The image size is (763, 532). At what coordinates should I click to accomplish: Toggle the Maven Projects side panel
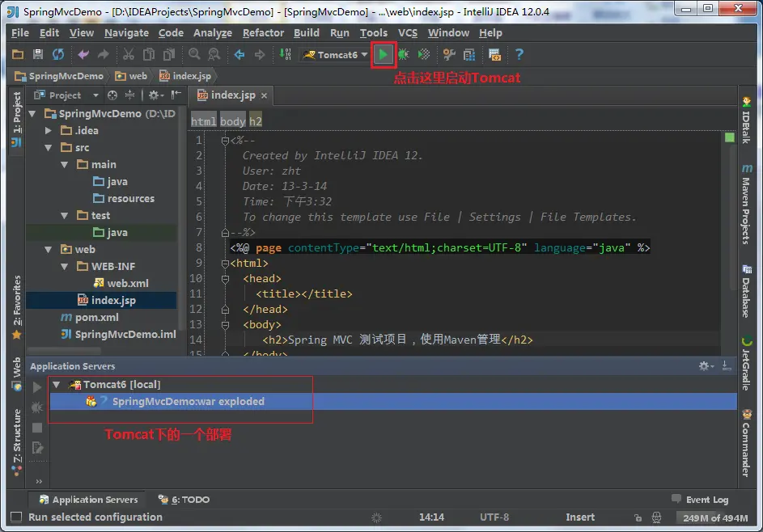pyautogui.click(x=747, y=205)
